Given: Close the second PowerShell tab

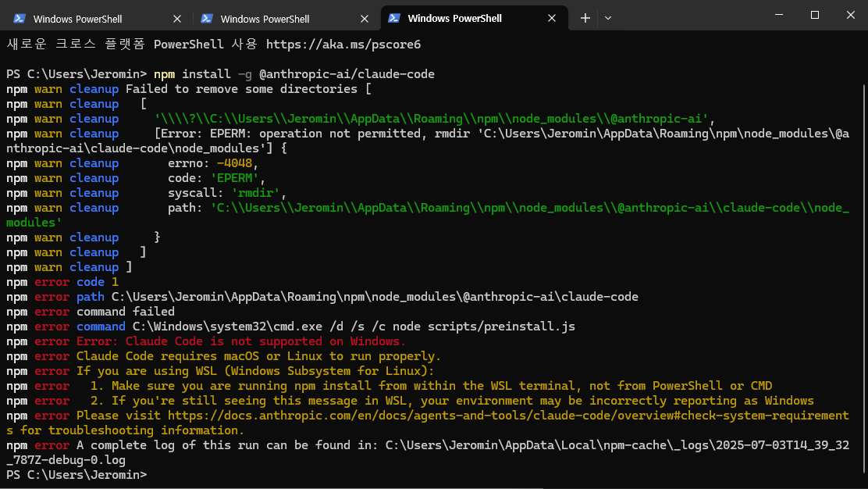Looking at the screenshot, I should [x=365, y=19].
